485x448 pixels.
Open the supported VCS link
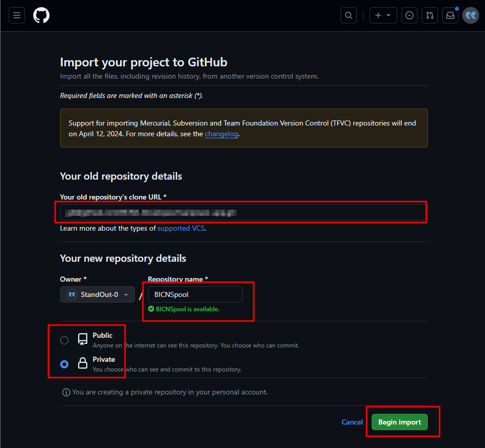pos(181,228)
